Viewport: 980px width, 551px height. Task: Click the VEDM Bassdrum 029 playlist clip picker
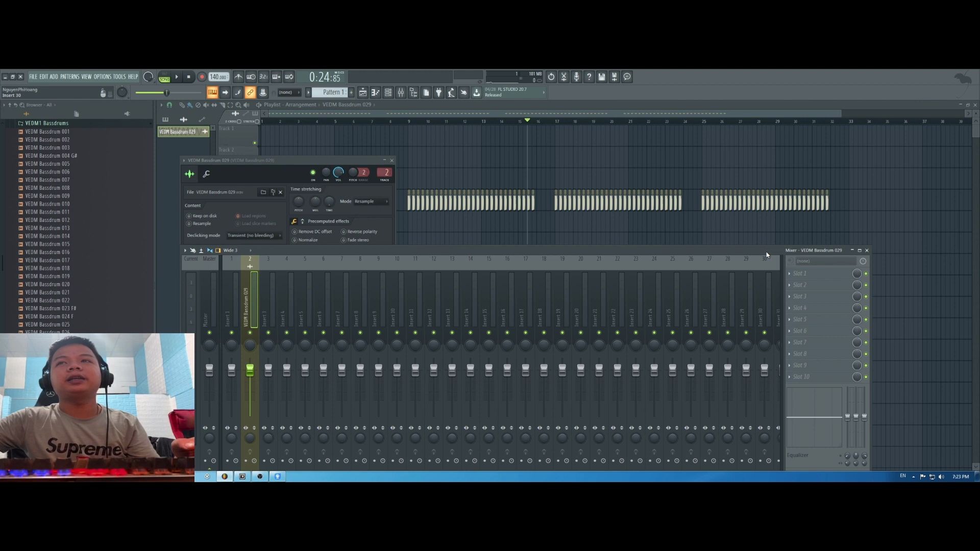183,132
